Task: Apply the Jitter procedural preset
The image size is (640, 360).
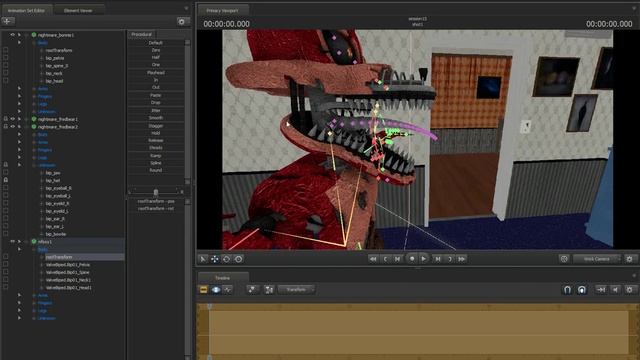Action: pos(156,111)
